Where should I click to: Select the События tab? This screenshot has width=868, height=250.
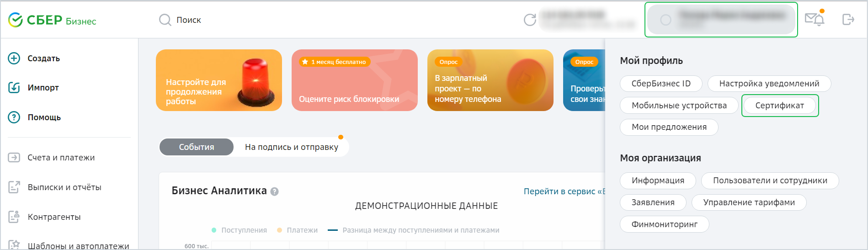pos(197,147)
